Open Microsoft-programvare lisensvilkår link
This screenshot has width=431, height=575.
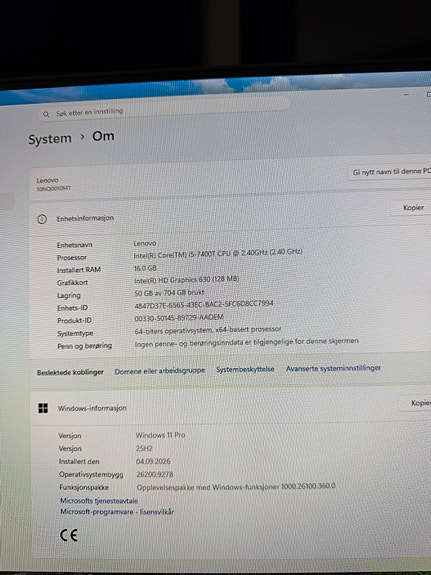pos(117,512)
